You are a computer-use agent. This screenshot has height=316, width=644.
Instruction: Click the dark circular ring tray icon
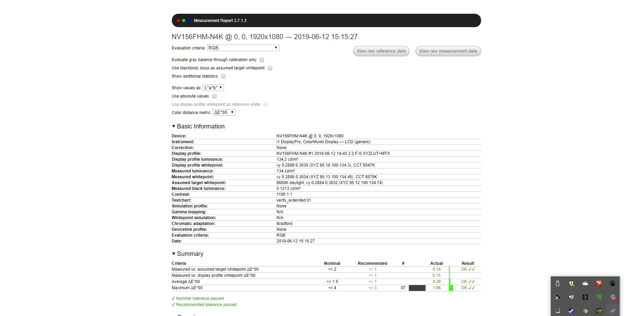[613, 283]
